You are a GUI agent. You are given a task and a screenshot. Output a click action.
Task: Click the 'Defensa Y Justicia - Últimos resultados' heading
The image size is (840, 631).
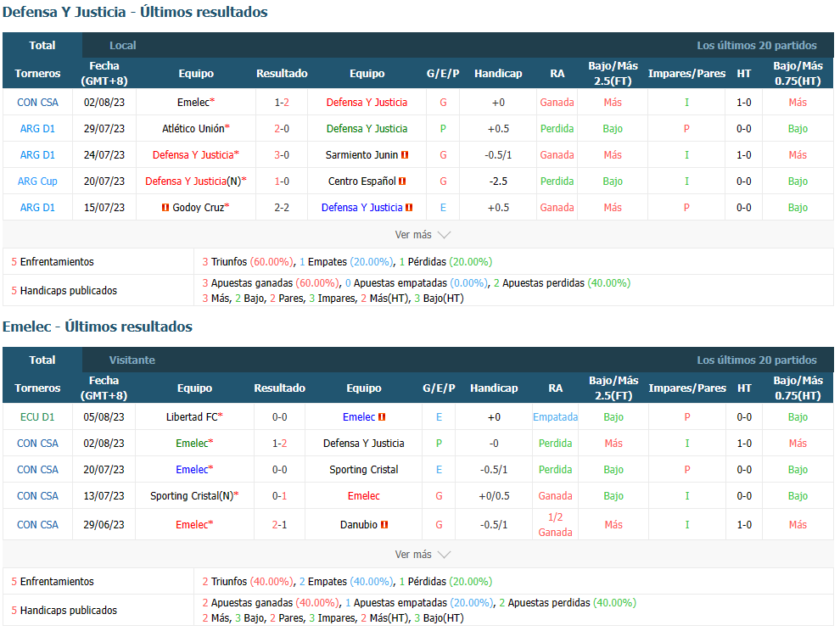[x=135, y=12]
